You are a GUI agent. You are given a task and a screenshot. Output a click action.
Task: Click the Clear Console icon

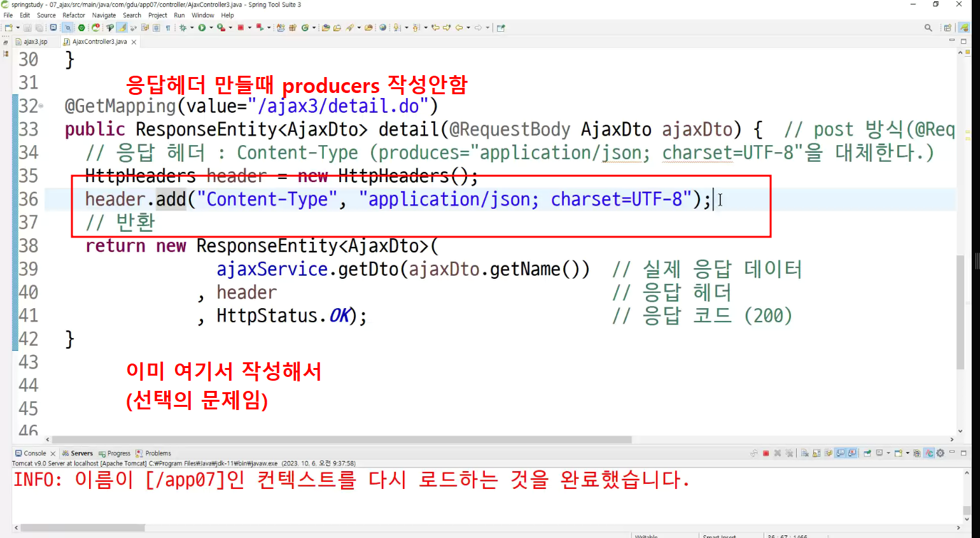(x=804, y=453)
